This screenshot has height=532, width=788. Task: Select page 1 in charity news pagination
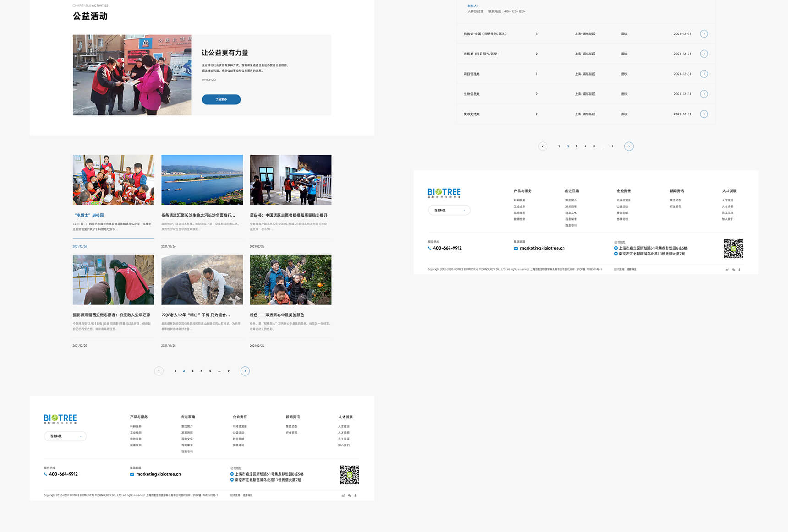point(175,371)
